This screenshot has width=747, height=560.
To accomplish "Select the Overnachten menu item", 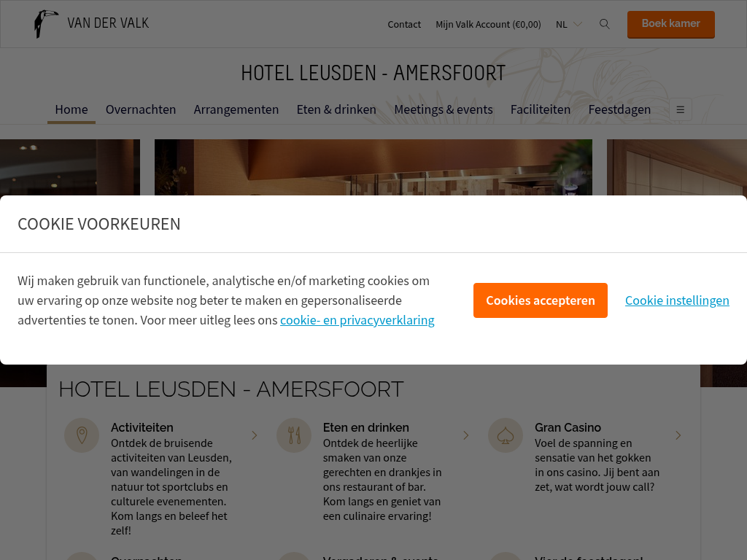I will click(x=141, y=109).
